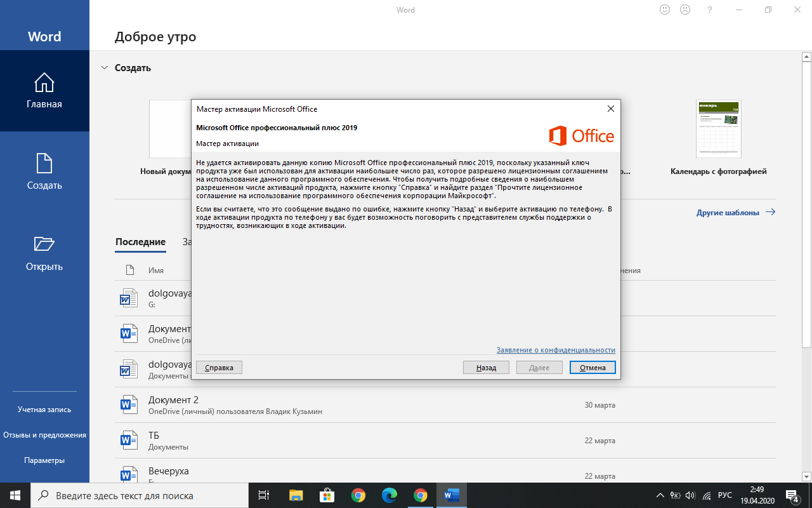Open the clock showing 2:49
Screen dimensions: 812x508
point(756,495)
